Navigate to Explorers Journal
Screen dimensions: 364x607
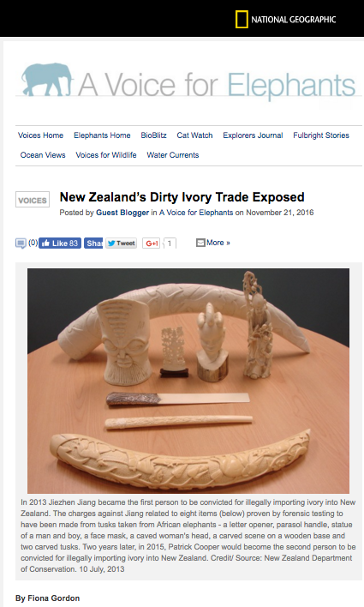(x=253, y=135)
